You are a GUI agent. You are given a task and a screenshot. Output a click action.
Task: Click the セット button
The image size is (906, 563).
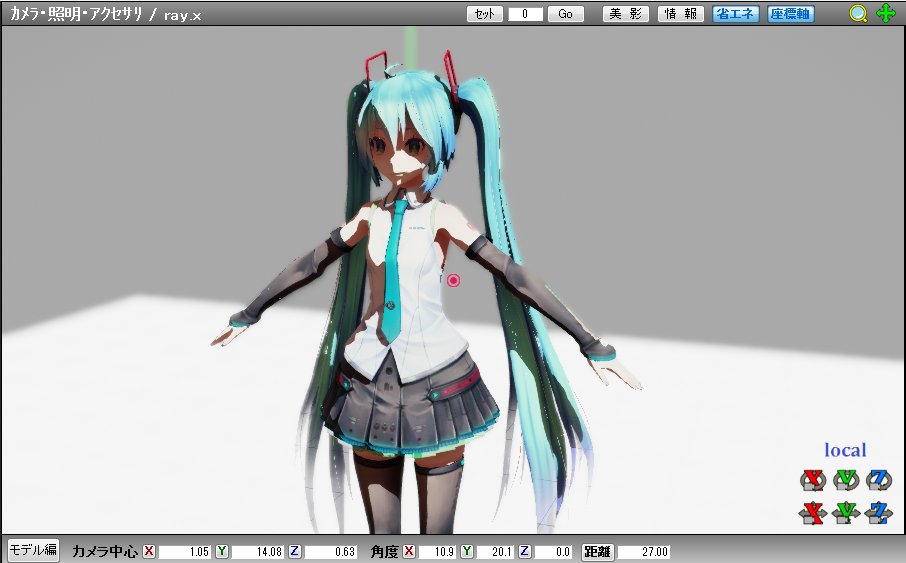click(x=484, y=14)
